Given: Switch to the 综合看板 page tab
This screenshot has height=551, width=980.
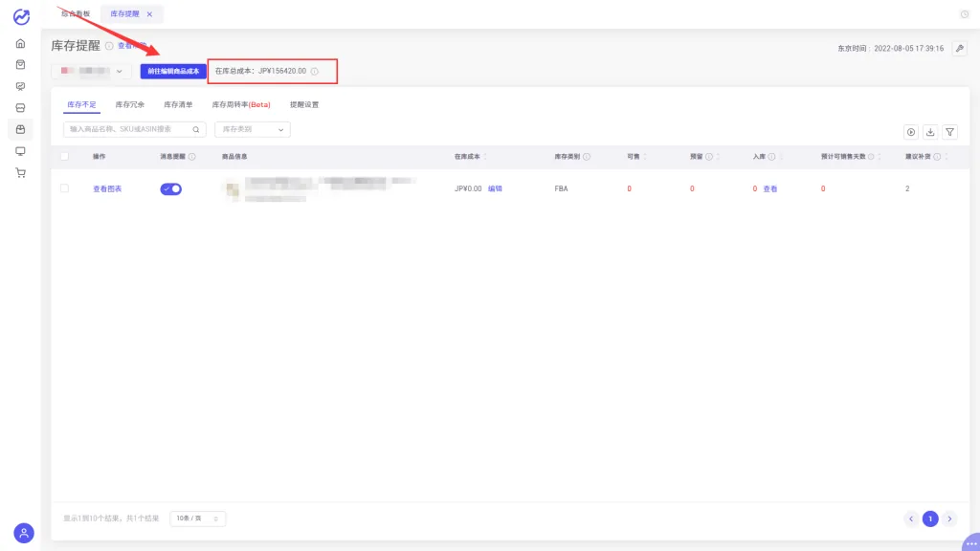Looking at the screenshot, I should [x=76, y=13].
